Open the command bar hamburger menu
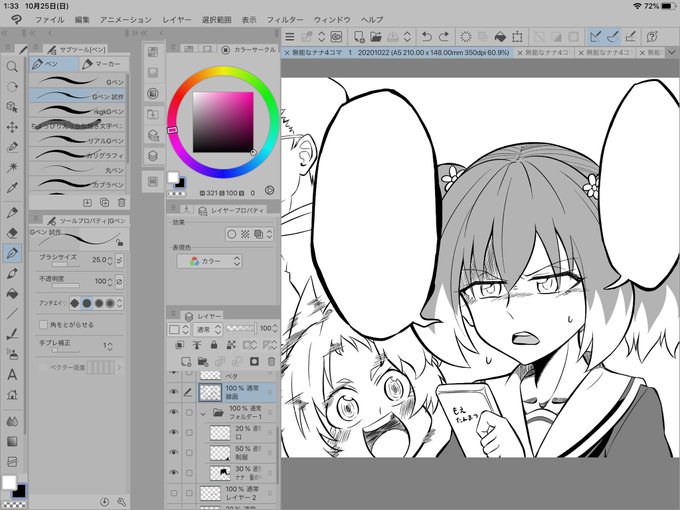 click(x=290, y=37)
